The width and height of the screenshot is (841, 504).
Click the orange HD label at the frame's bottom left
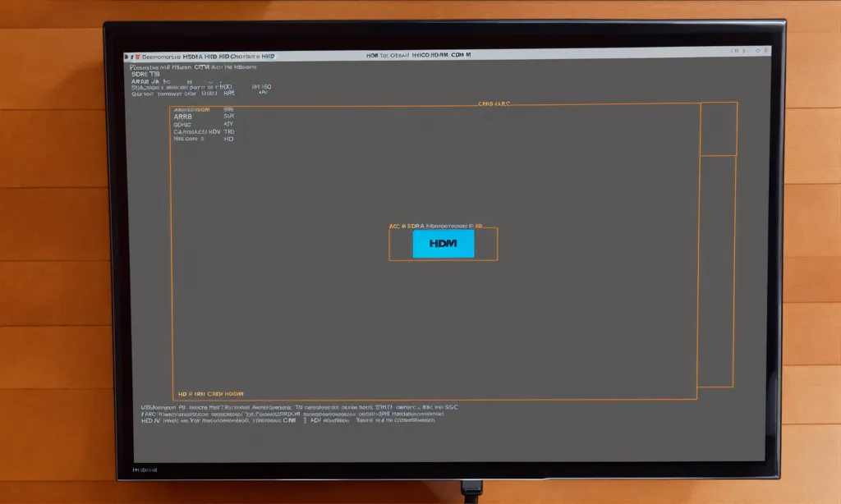click(210, 394)
